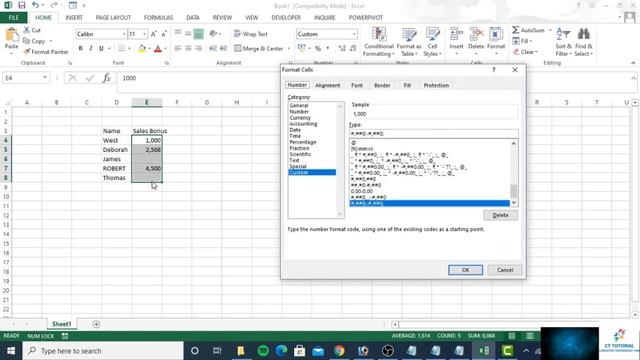Click the Orientation text icon
This screenshot has width=640, height=360.
click(213, 34)
